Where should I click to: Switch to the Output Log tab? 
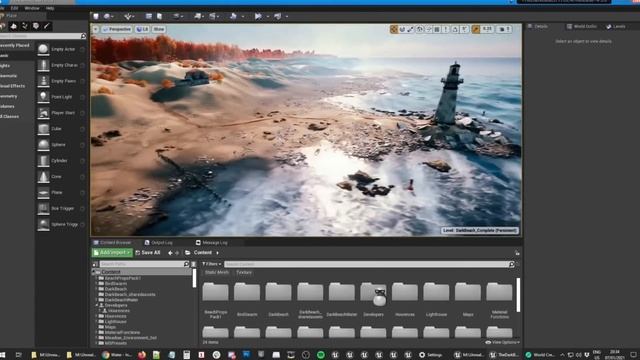(x=159, y=242)
